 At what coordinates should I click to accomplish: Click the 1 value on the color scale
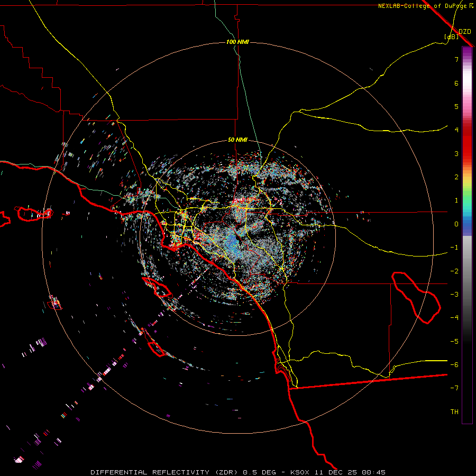456,200
